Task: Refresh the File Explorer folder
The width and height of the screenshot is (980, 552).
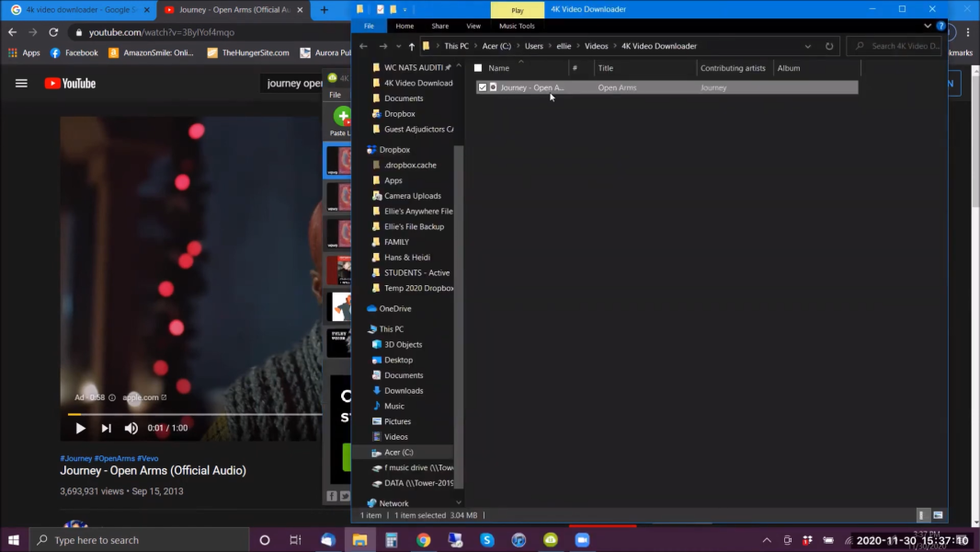Action: (x=828, y=46)
